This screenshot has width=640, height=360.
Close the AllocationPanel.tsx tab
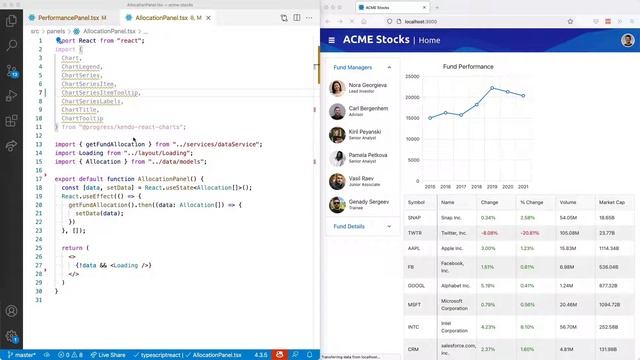209,18
